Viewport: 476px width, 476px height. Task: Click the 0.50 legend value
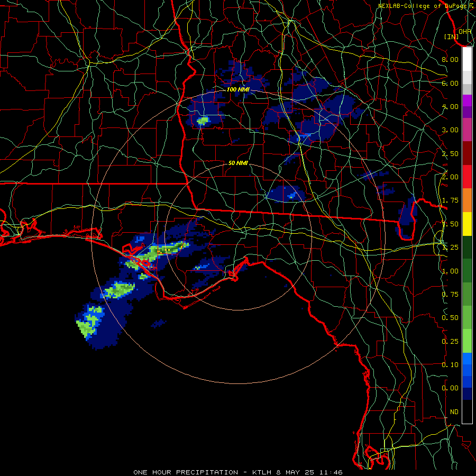click(450, 318)
